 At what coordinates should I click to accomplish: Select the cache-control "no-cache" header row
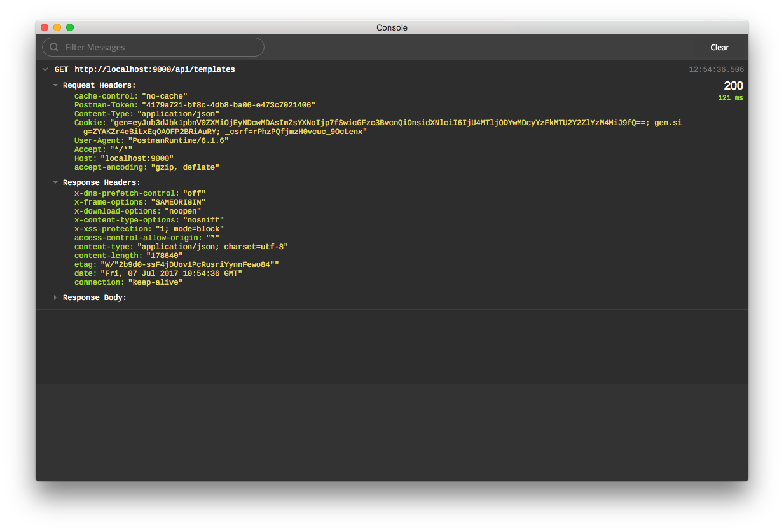[x=131, y=97]
